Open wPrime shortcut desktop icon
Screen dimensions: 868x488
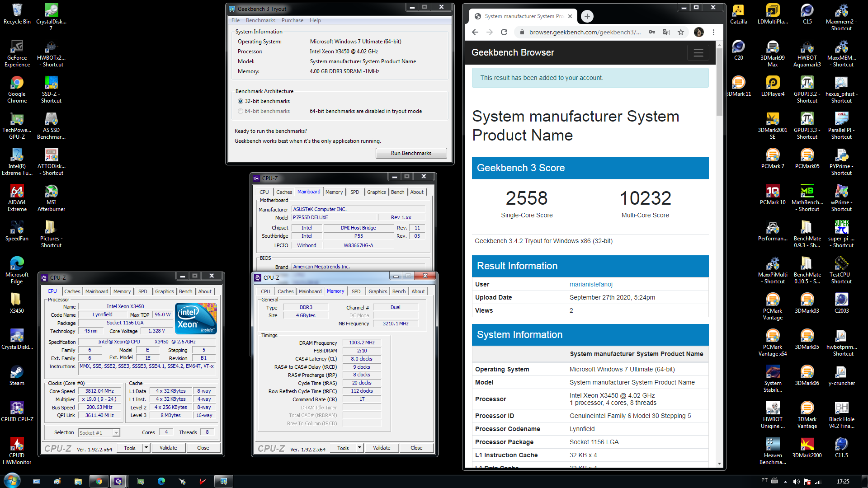coord(841,197)
